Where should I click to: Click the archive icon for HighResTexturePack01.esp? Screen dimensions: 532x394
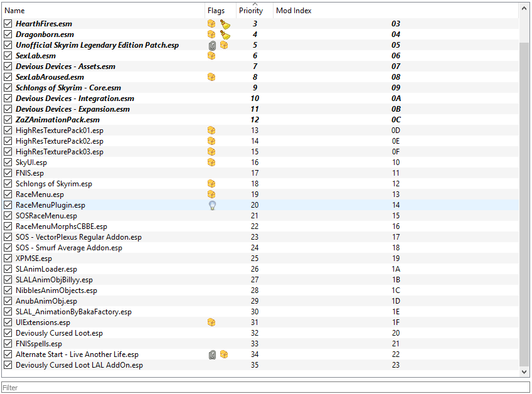pyautogui.click(x=211, y=130)
